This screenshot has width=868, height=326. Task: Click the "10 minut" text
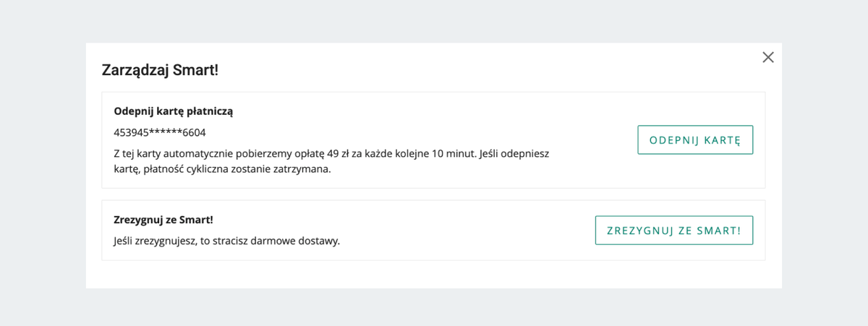pyautogui.click(x=452, y=155)
